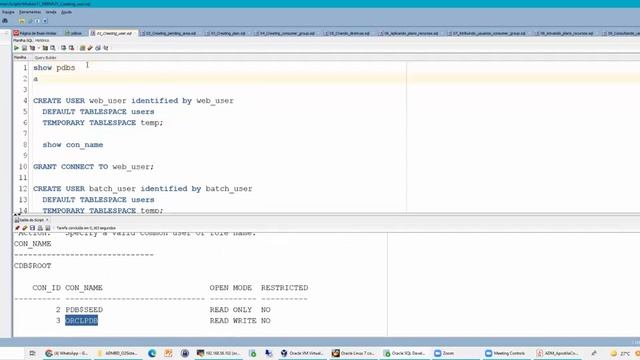
Task: Click the last icon in worksheet toolbar
Action: tap(106, 48)
